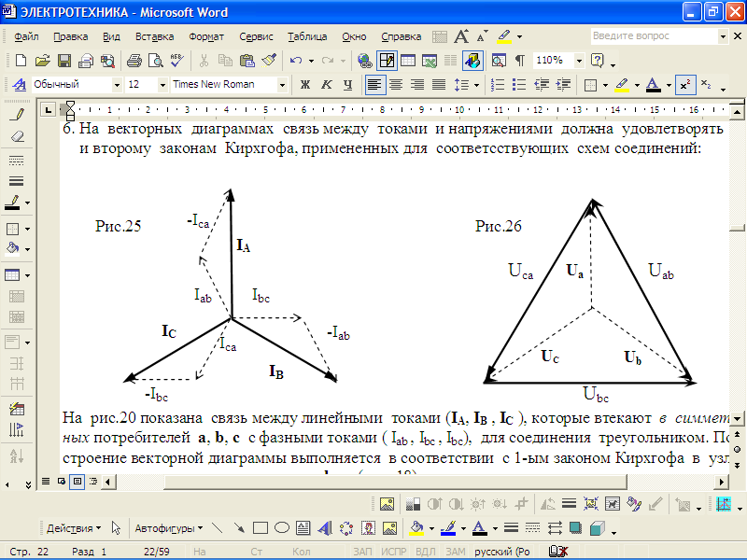747x560 pixels.
Task: Open Print Preview
Action: pyautogui.click(x=155, y=61)
